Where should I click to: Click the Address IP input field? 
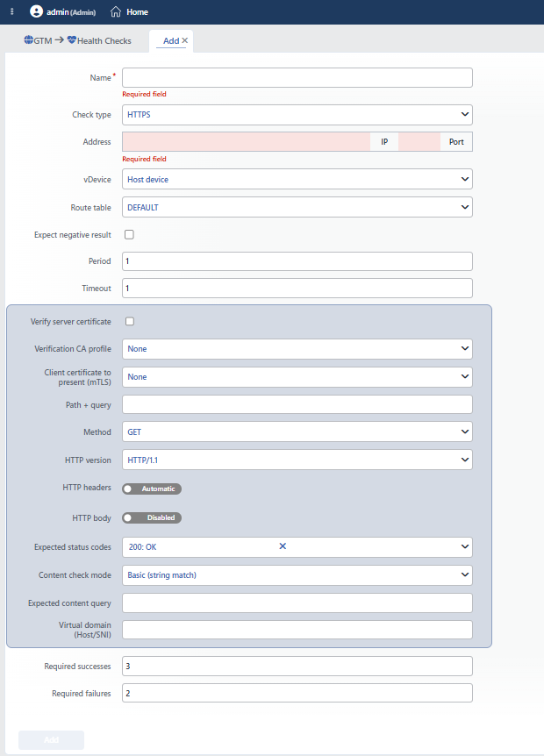pyautogui.click(x=246, y=142)
